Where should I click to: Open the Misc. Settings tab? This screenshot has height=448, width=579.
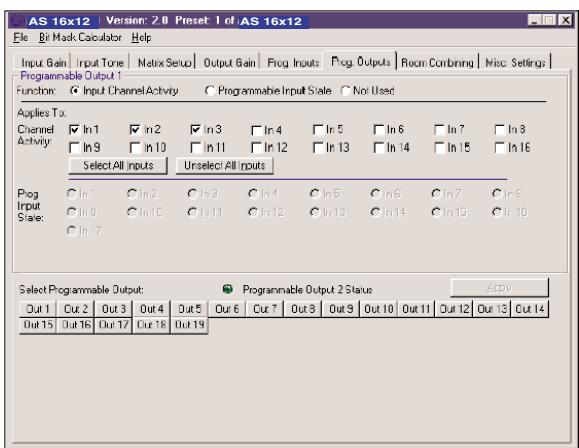(x=515, y=63)
